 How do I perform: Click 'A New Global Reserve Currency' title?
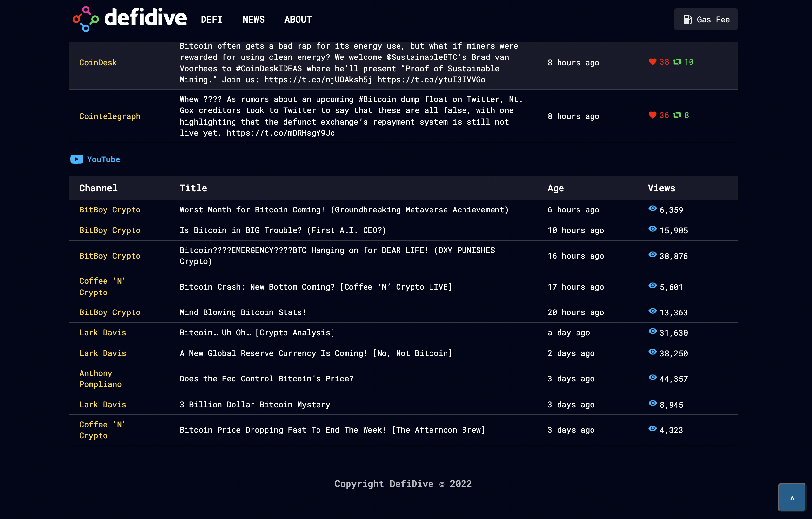click(316, 353)
